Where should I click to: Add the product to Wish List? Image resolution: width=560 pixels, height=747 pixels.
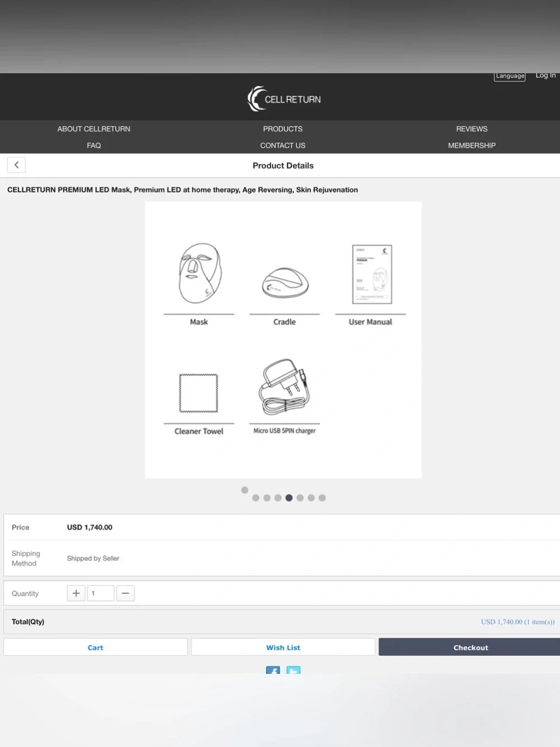tap(283, 647)
